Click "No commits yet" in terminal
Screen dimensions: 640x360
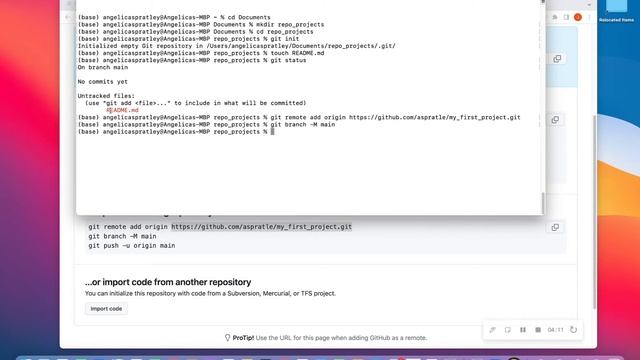(x=102, y=82)
